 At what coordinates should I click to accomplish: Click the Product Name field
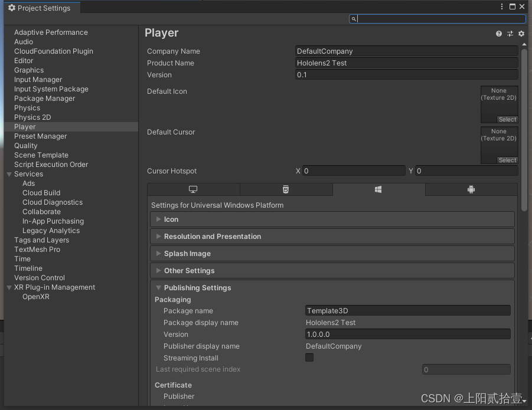(x=406, y=63)
